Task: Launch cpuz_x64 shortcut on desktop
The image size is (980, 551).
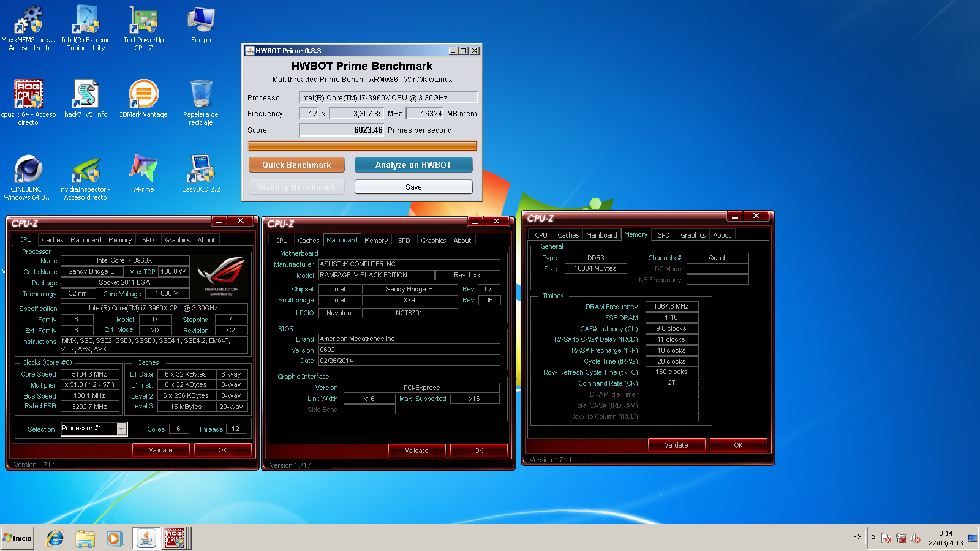Action: pos(28,103)
